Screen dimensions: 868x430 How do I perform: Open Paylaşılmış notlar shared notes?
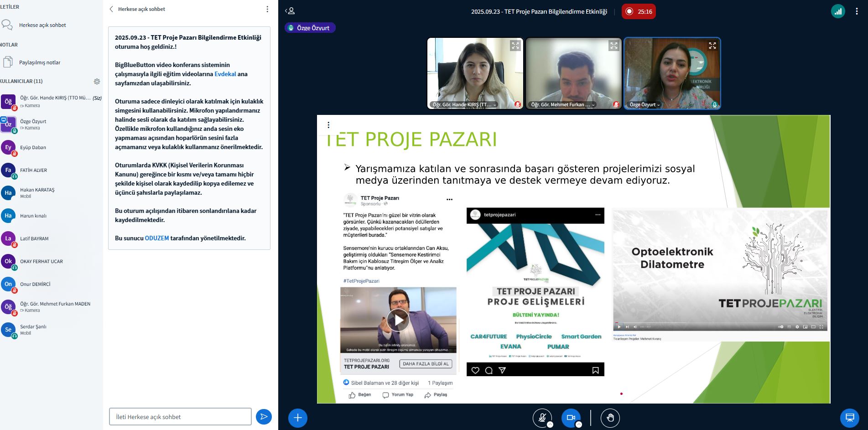click(40, 62)
